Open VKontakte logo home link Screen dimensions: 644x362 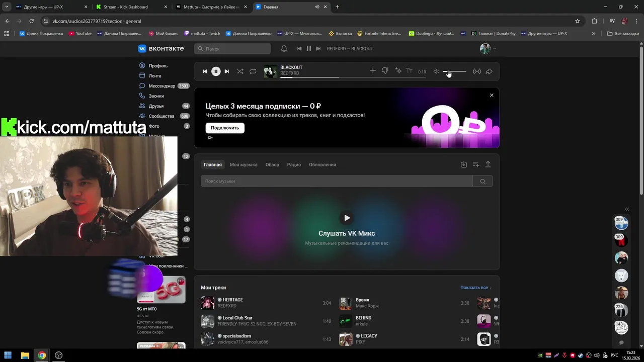(x=161, y=49)
